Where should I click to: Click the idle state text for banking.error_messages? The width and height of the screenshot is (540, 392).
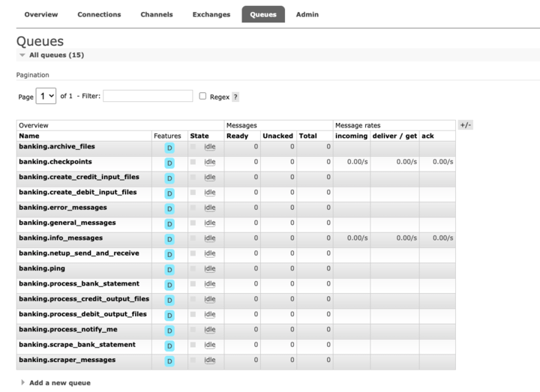pos(210,208)
